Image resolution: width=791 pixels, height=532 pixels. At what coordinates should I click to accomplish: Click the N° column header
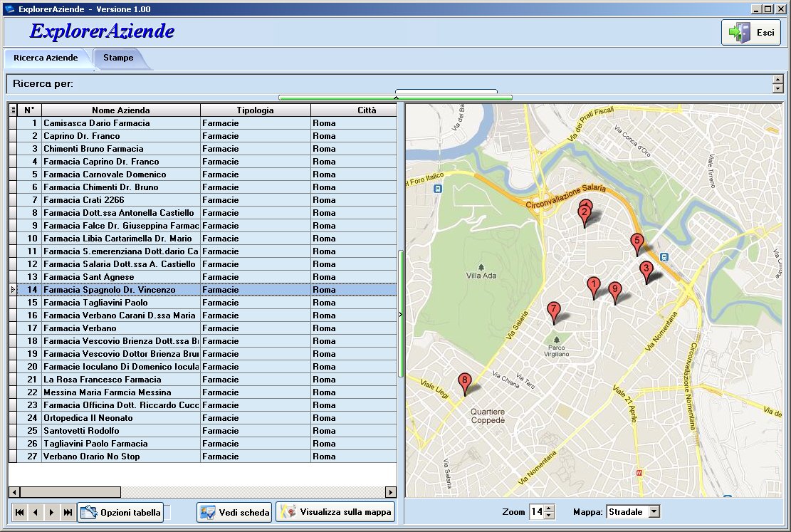(29, 110)
